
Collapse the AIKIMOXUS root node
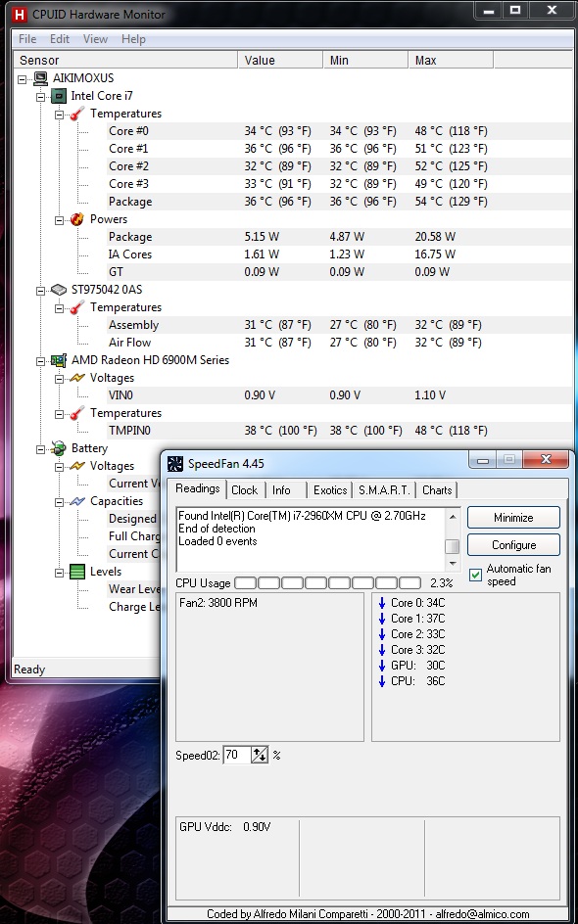pos(23,79)
